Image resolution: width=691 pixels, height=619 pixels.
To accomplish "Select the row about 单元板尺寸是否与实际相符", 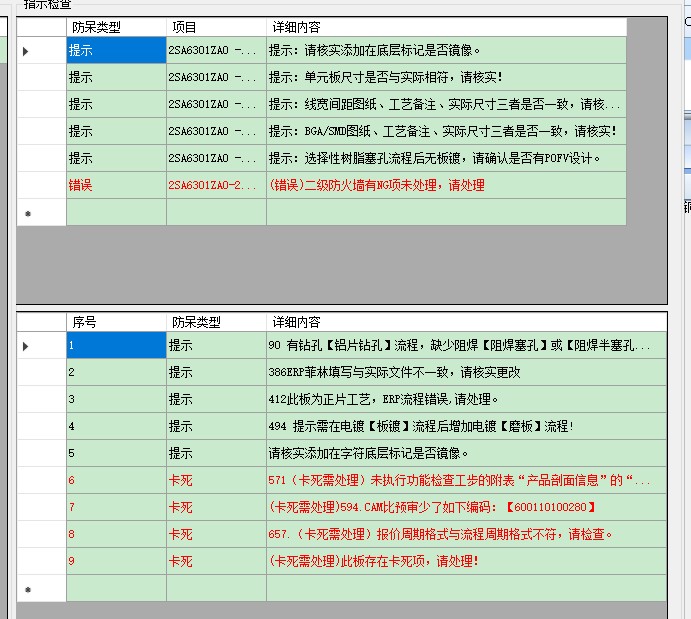I will 446,78.
